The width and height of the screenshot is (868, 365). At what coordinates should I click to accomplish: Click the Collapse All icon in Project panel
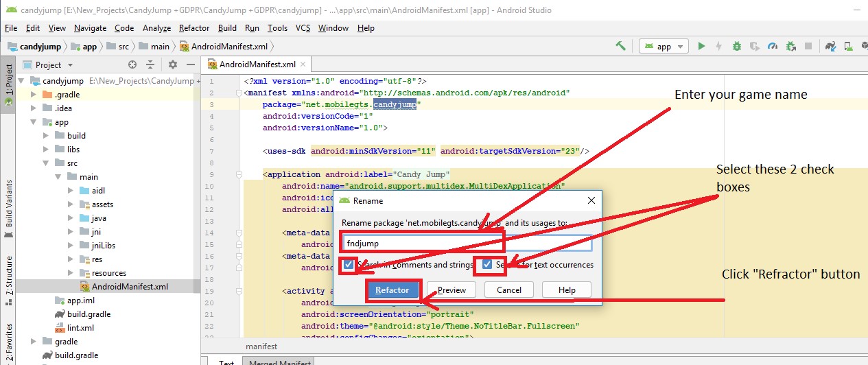(x=151, y=64)
